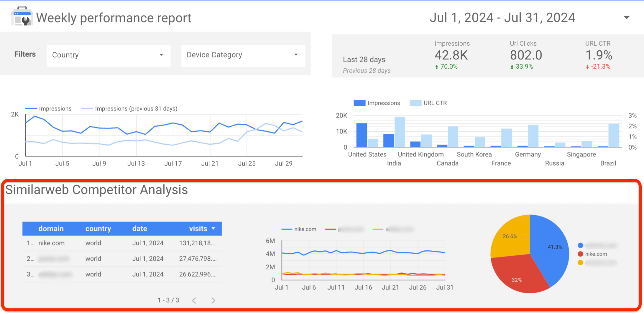Click the 33.9% clicks change value
This screenshot has width=644, height=314.
pos(524,67)
